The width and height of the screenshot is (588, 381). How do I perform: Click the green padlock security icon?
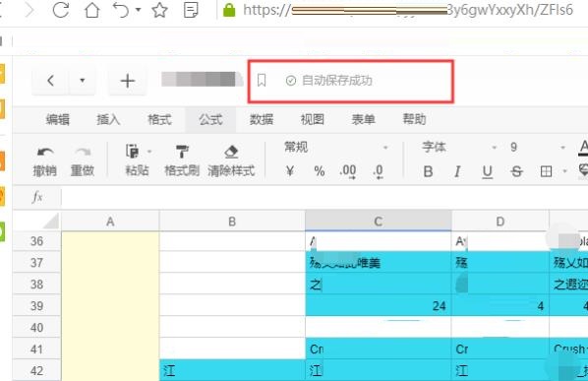pyautogui.click(x=229, y=10)
